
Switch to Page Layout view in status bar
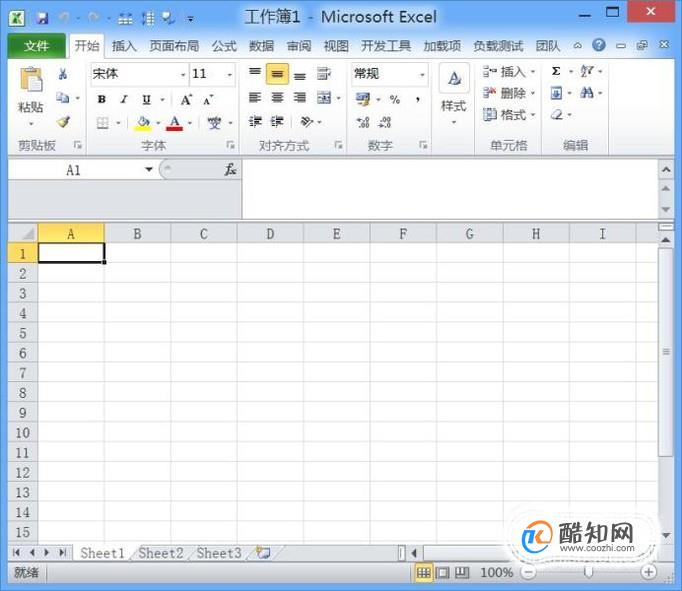pyautogui.click(x=442, y=573)
